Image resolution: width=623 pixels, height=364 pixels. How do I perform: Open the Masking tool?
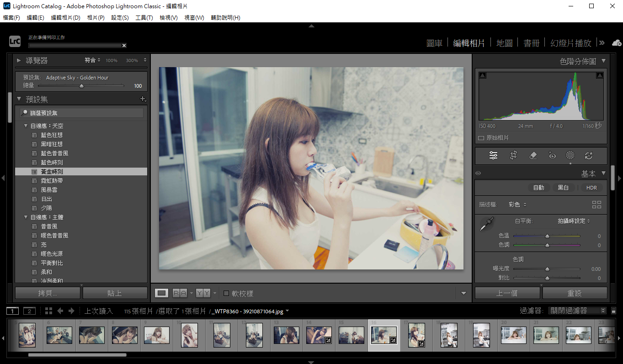pos(570,155)
